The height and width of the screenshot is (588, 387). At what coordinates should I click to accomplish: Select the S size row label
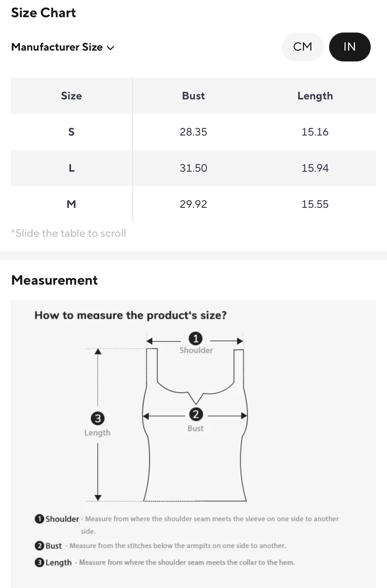[x=71, y=132]
